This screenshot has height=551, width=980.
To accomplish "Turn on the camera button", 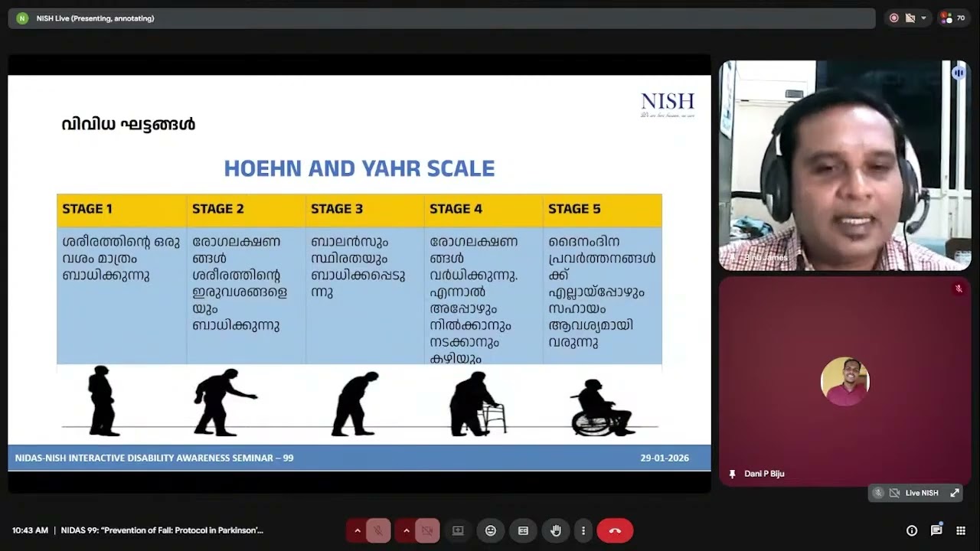I will 427,530.
